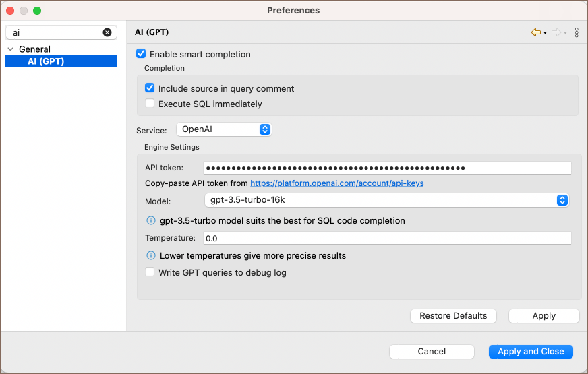Open the Model dropdown gpt-3.5-turbo-16k

[386, 200]
